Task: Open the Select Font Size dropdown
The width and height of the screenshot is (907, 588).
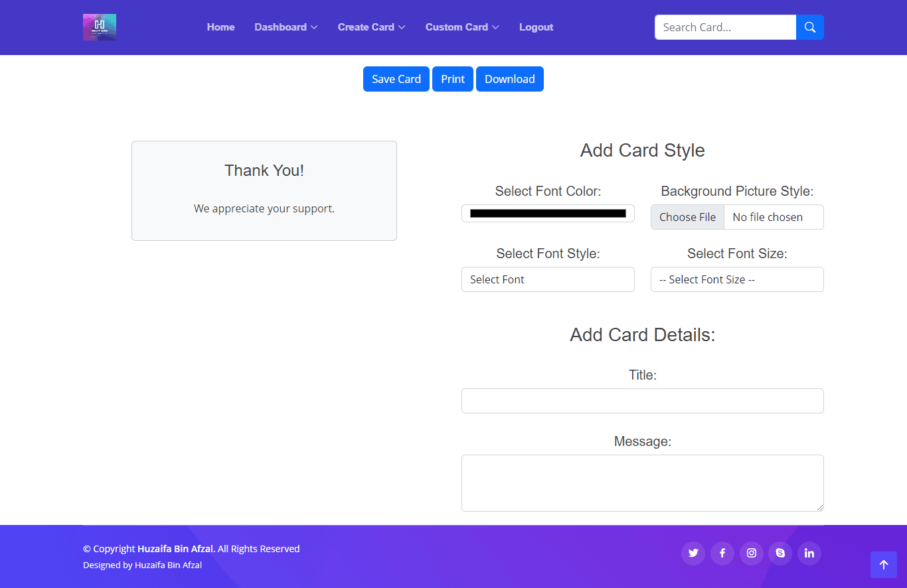Action: [737, 279]
